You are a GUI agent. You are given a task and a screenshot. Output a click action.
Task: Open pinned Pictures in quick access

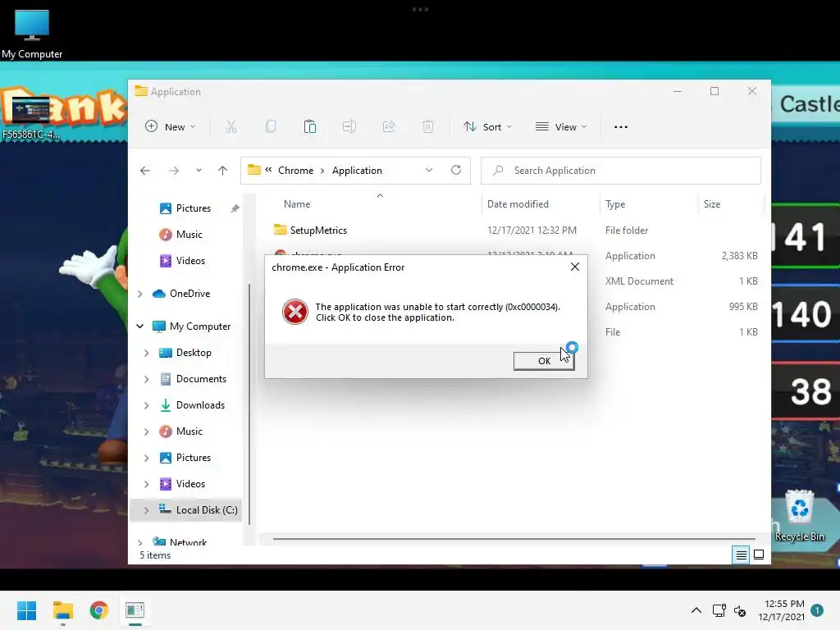pos(194,208)
